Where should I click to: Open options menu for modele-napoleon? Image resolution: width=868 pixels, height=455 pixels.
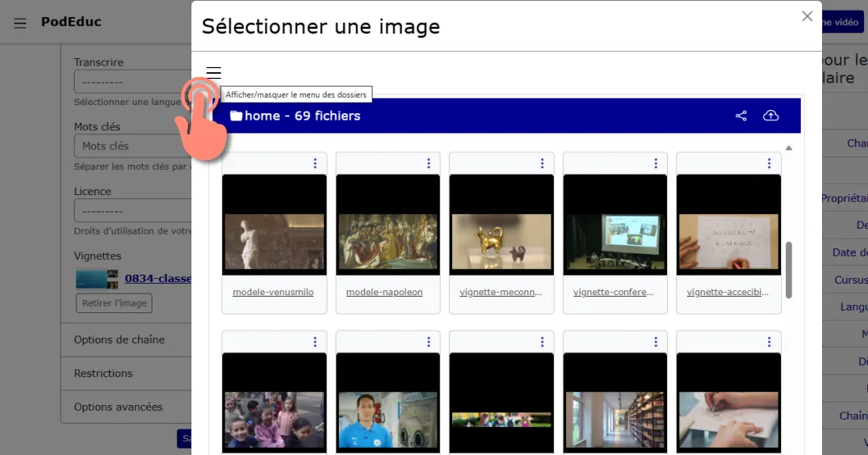click(428, 163)
